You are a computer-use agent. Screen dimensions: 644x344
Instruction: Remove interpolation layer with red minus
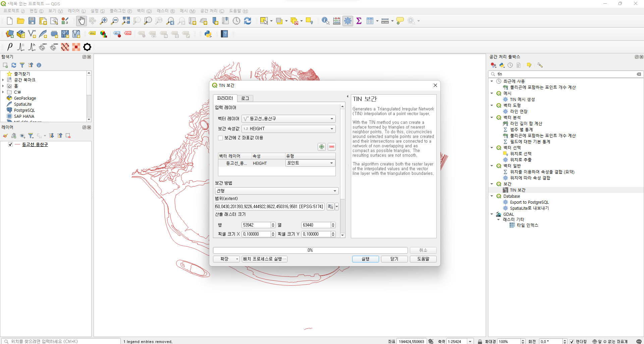[332, 147]
